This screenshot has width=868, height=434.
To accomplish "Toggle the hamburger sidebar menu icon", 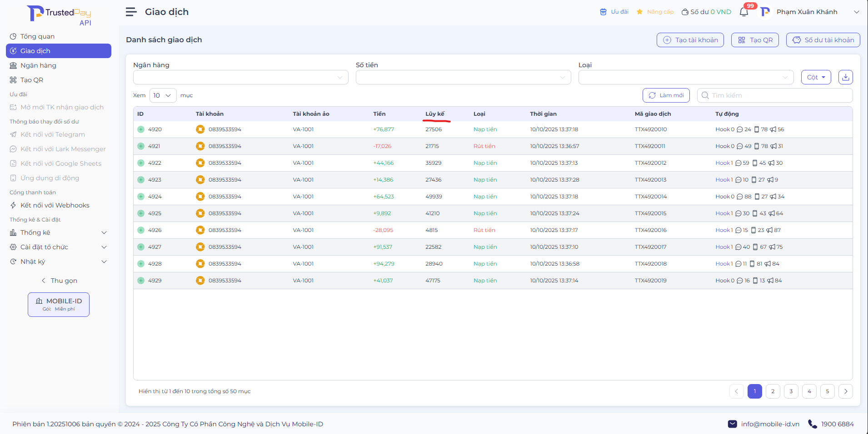I will click(x=131, y=12).
